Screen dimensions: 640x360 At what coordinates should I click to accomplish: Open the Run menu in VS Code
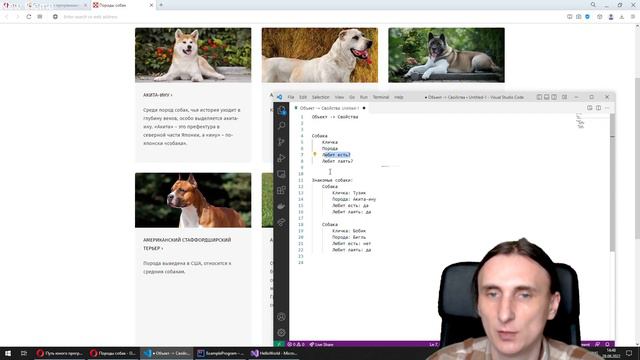point(364,97)
